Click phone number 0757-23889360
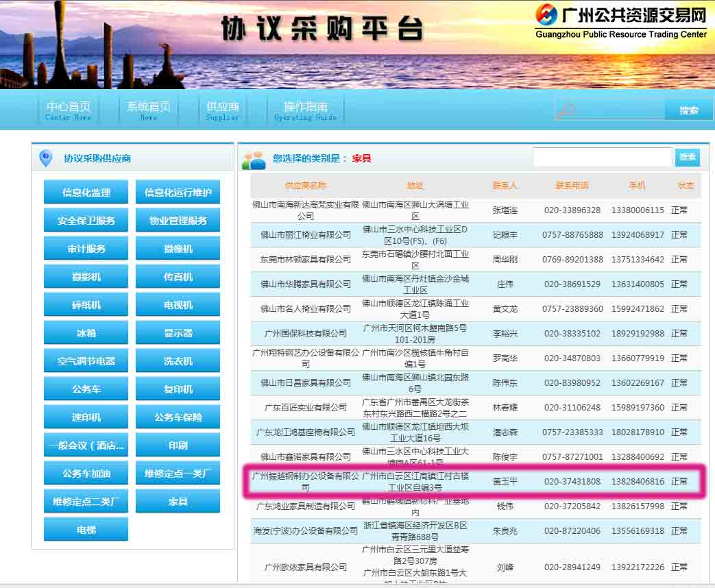 [572, 308]
